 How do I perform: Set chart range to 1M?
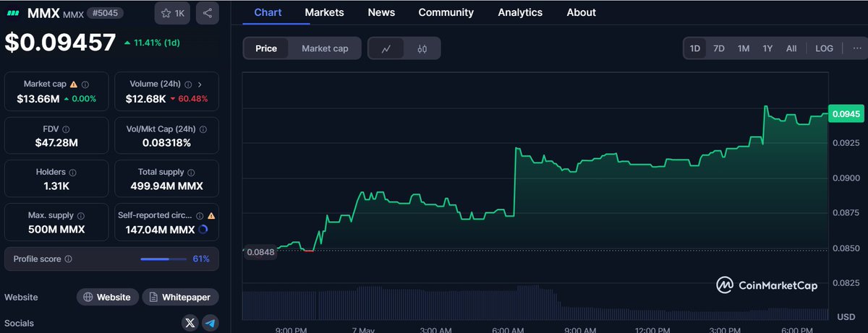744,48
